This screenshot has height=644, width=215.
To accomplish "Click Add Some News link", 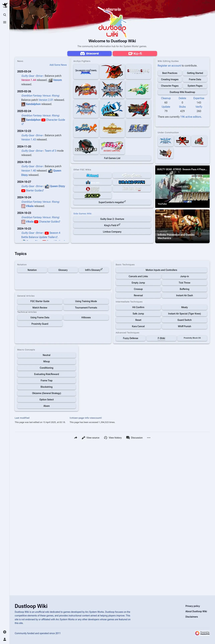I will (x=58, y=65).
